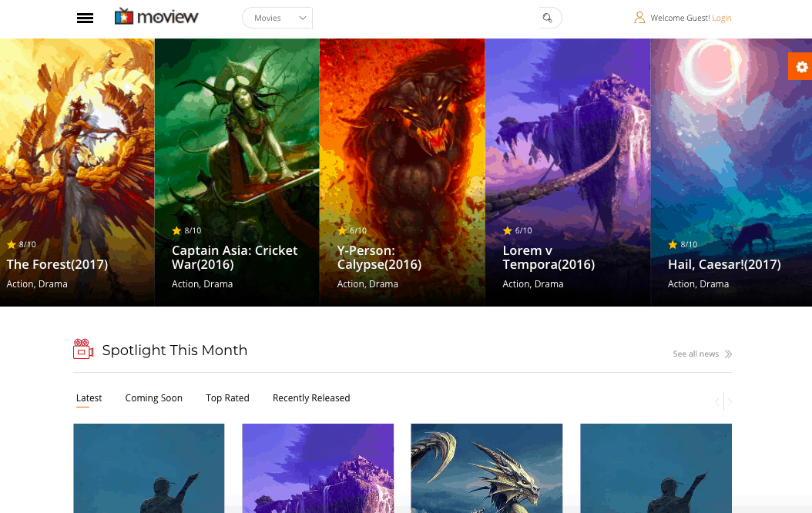This screenshot has height=513, width=812.
Task: Switch to the Top Rated tab
Action: [x=227, y=398]
